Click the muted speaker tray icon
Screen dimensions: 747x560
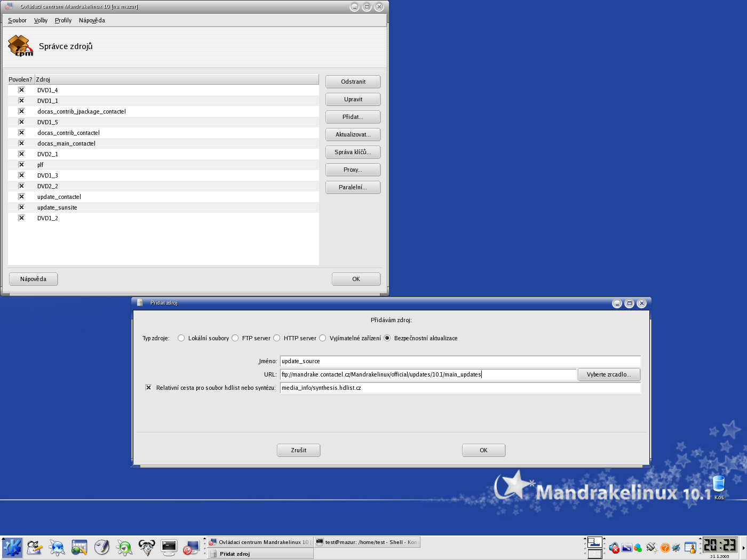[614, 548]
